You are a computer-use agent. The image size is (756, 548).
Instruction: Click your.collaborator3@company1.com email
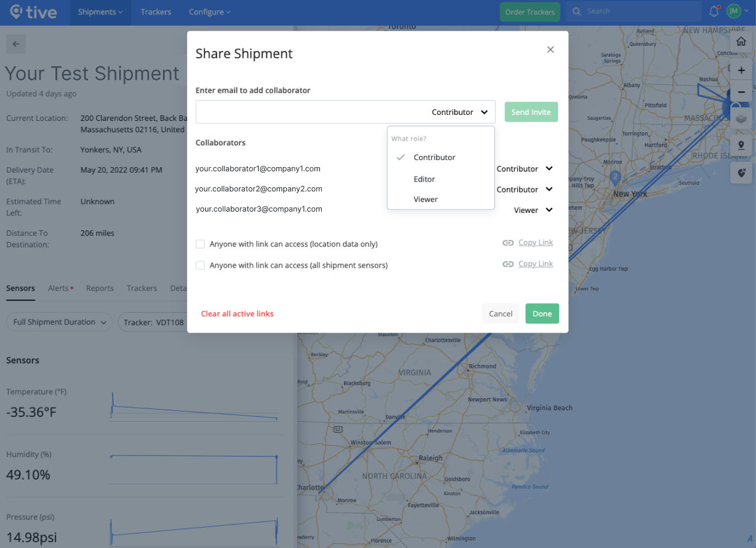(259, 209)
